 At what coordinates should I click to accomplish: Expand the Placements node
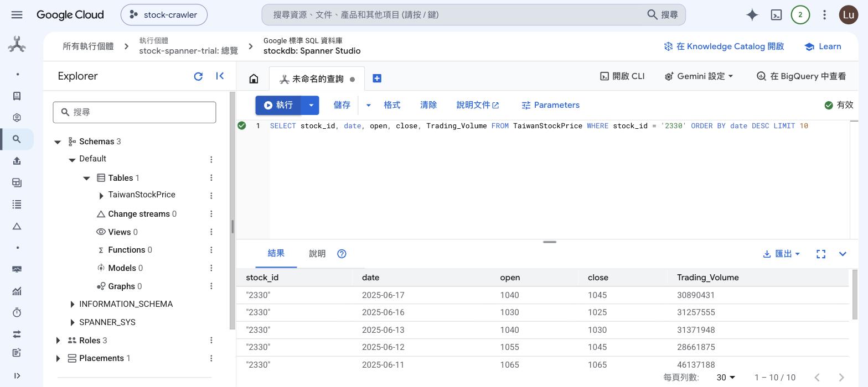(58, 359)
